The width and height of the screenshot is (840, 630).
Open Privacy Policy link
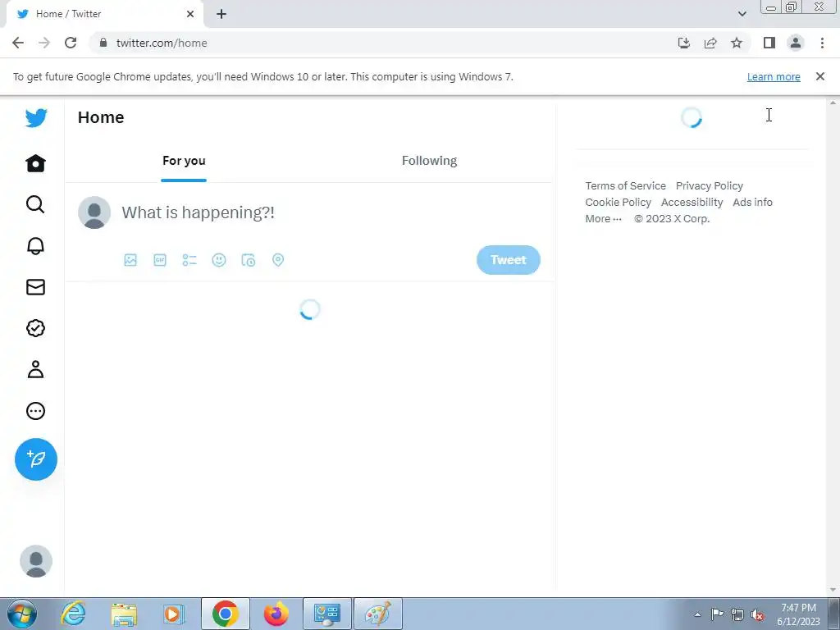coord(710,186)
